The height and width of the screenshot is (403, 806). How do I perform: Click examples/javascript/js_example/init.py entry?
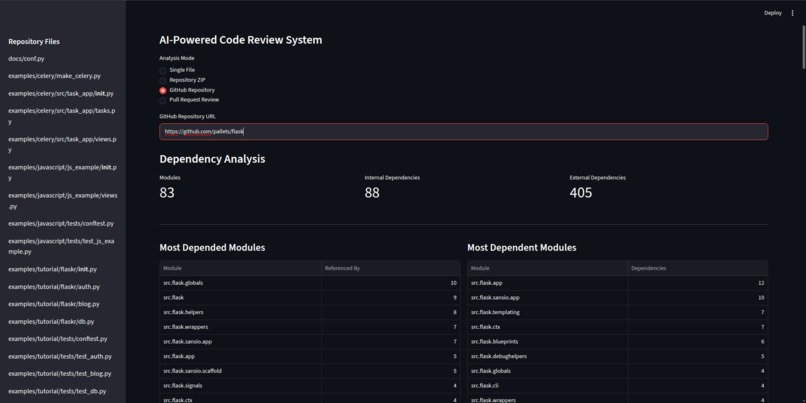[62, 173]
